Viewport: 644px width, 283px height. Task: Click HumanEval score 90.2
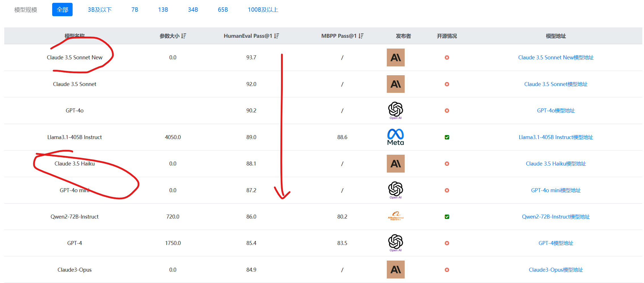(251, 110)
